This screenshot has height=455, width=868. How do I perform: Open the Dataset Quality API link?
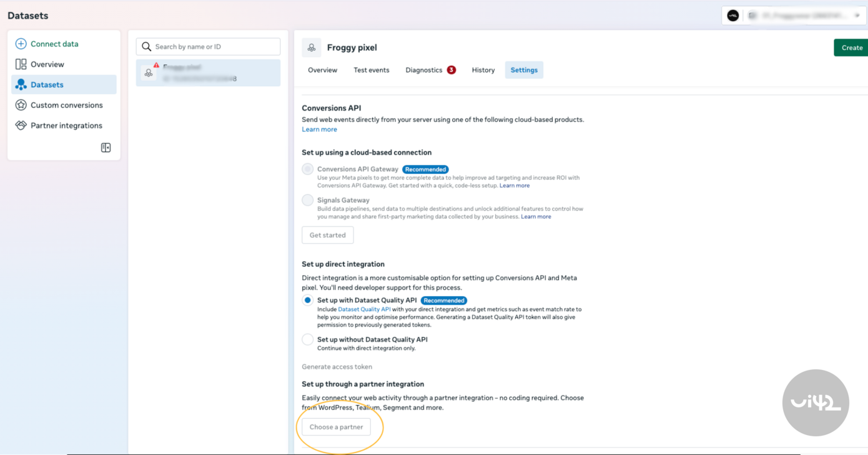point(364,309)
